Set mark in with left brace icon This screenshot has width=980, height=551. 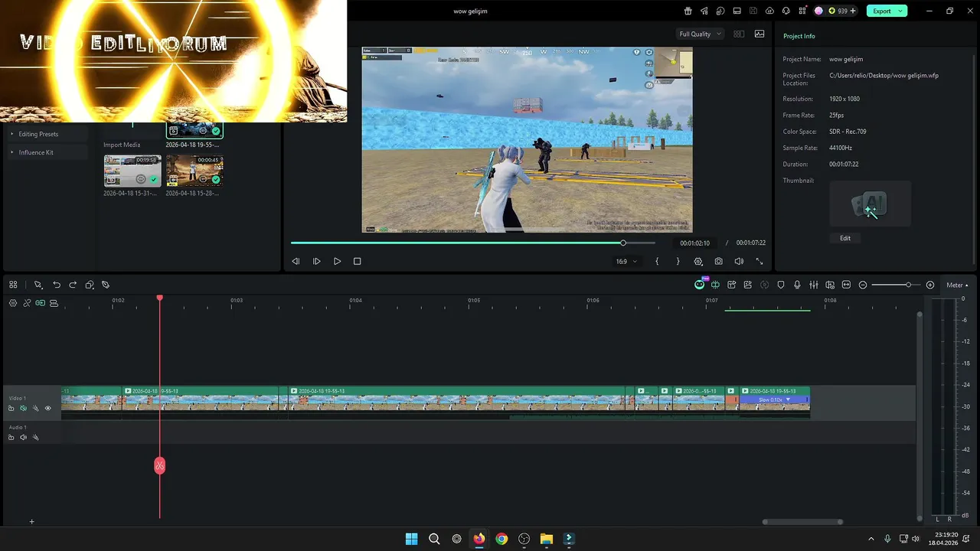pos(657,261)
